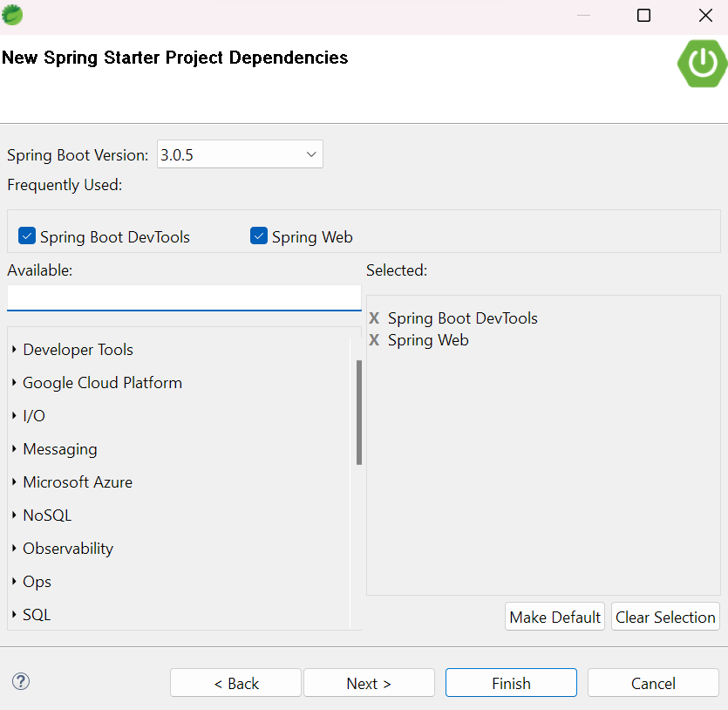Expand the NoSQL category
This screenshot has height=710, width=728.
point(13,515)
